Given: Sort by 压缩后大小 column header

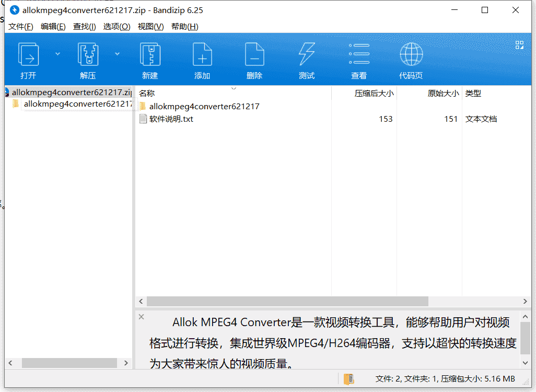Looking at the screenshot, I should tap(374, 94).
